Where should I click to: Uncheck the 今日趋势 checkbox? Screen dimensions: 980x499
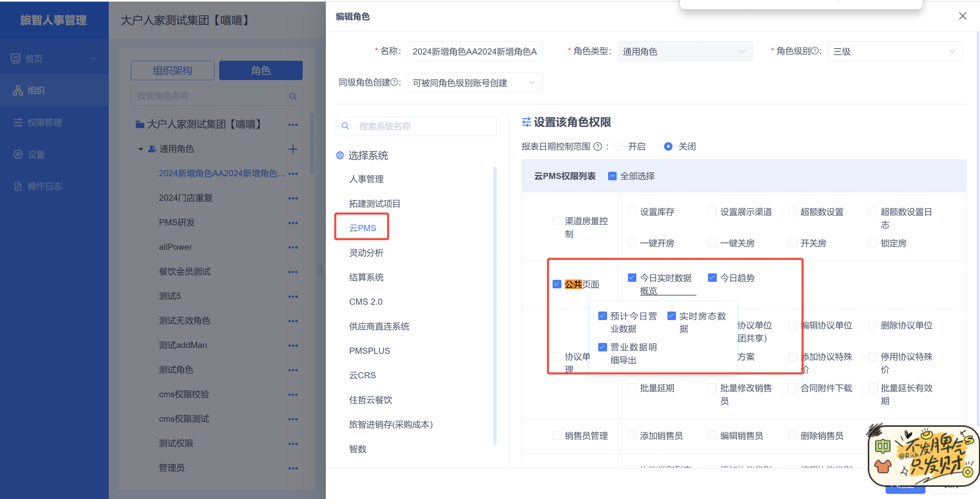(712, 278)
